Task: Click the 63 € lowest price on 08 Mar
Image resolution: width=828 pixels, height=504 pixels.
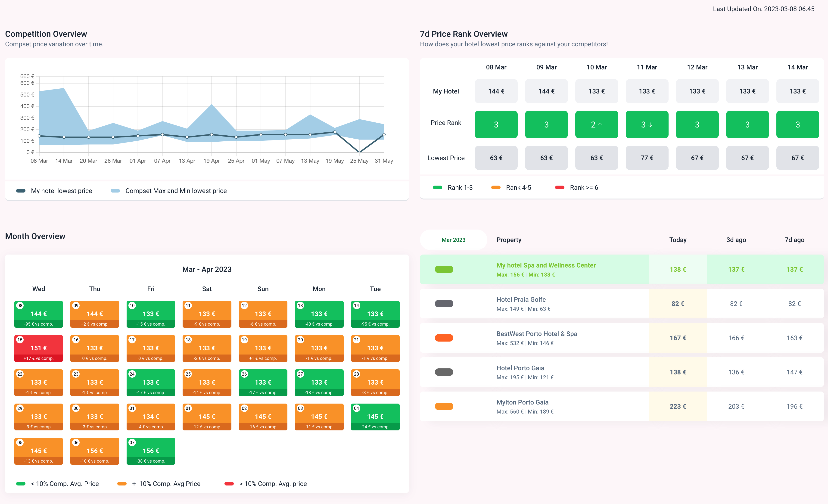Action: tap(496, 158)
